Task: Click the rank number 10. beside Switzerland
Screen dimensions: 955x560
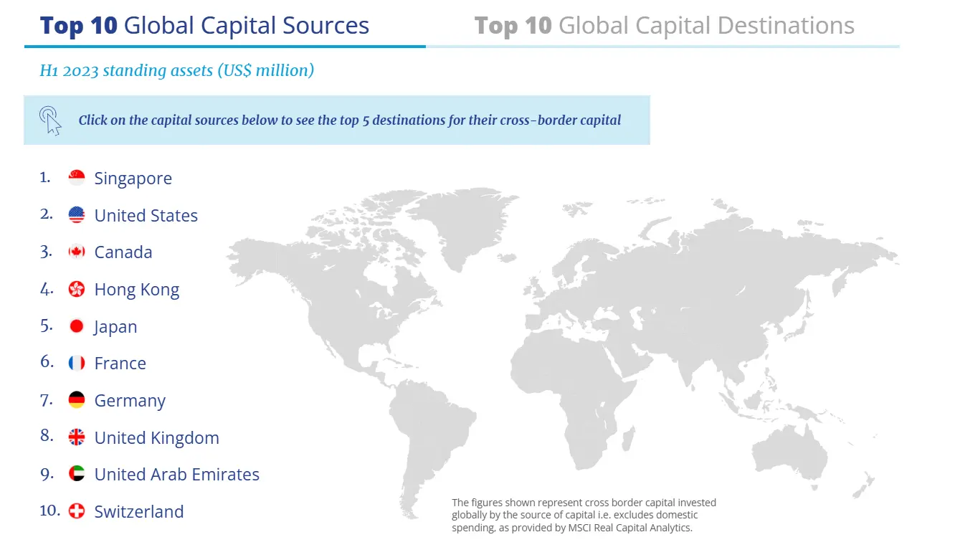Action: 49,511
